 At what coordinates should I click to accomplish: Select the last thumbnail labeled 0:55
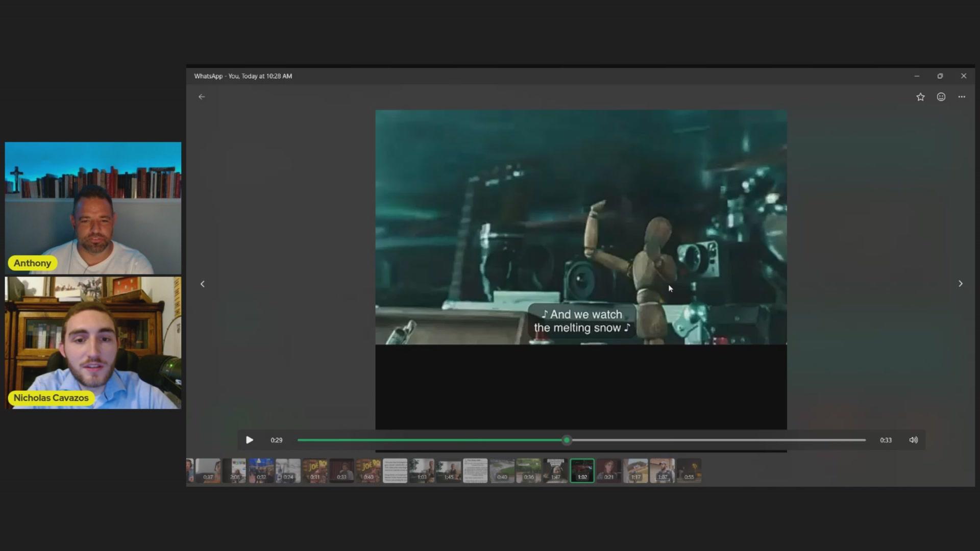pyautogui.click(x=689, y=470)
